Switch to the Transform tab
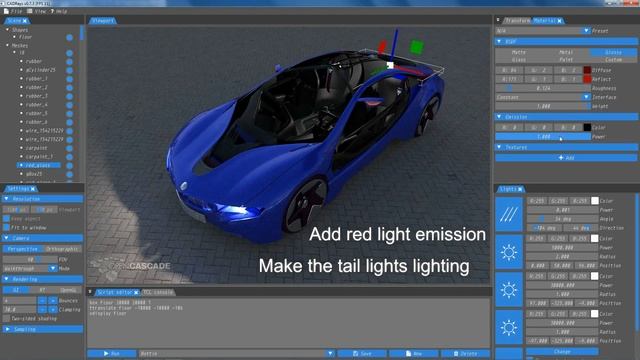The width and height of the screenshot is (640, 360). coord(517,20)
